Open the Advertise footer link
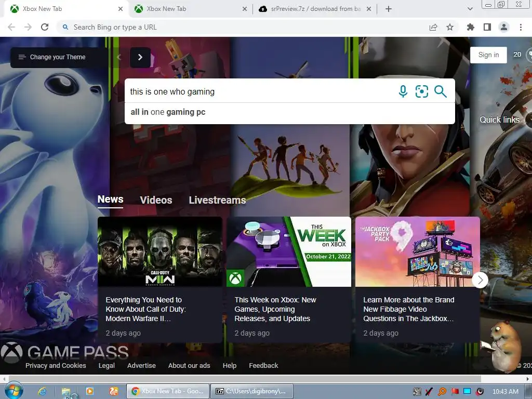The height and width of the screenshot is (399, 532). click(x=141, y=365)
